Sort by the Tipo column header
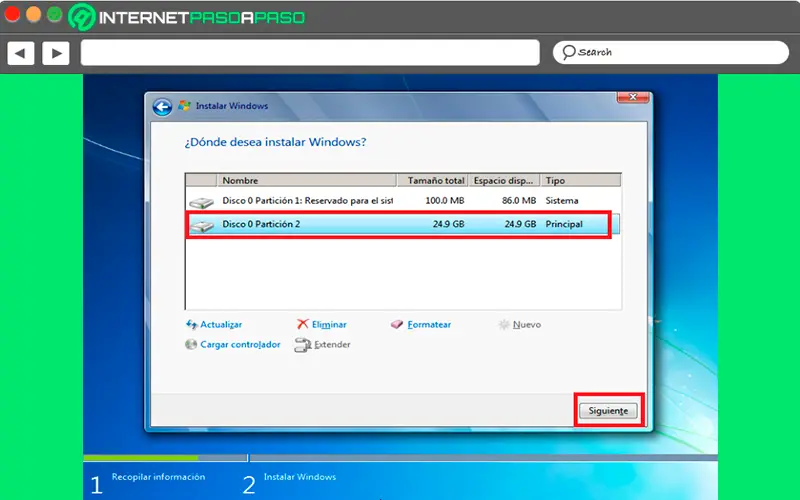This screenshot has width=800, height=500. point(581,180)
